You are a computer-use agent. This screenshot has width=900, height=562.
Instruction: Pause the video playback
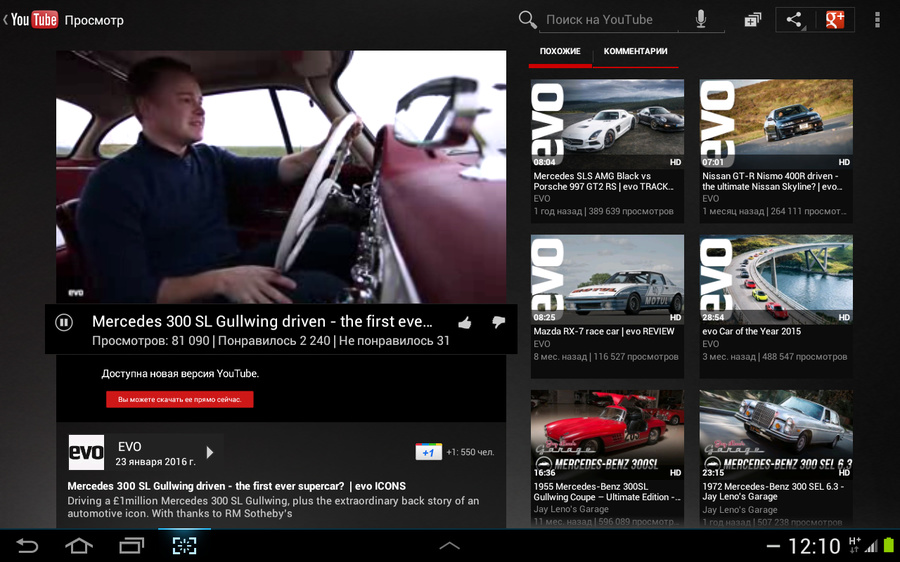(64, 323)
